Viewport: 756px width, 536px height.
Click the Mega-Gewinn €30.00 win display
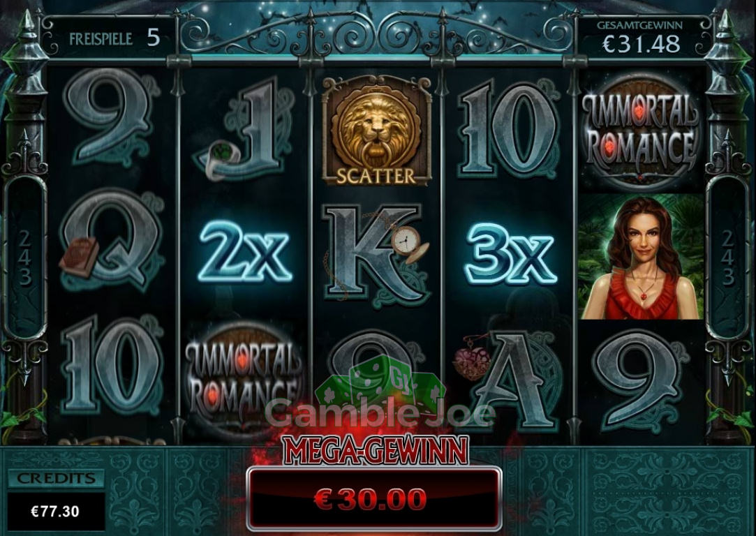pos(375,499)
